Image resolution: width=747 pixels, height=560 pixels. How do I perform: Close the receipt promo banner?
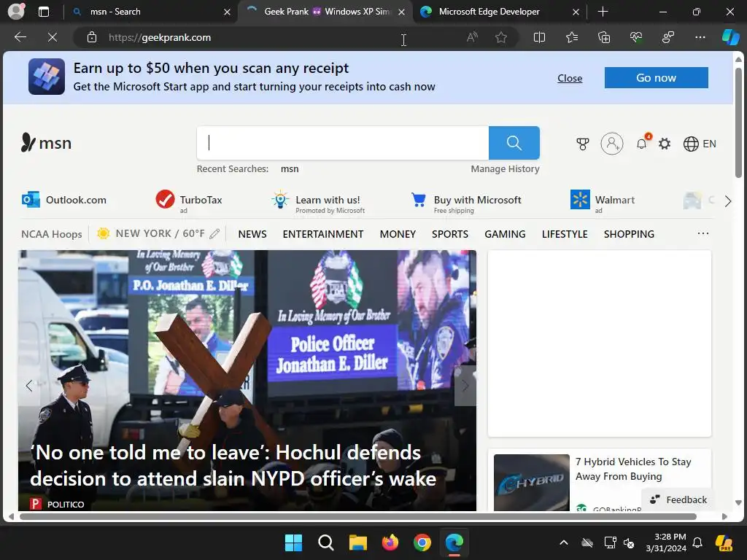pos(570,78)
